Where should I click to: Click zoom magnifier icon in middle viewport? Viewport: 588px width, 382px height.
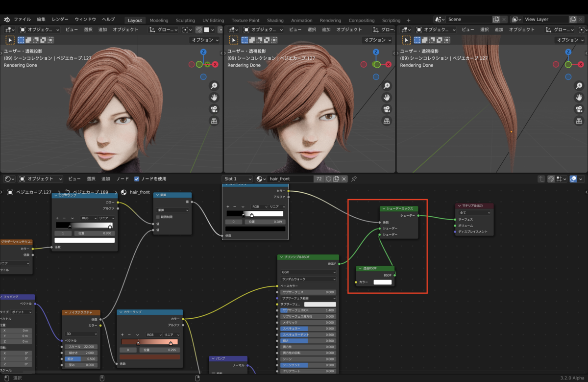pyautogui.click(x=387, y=86)
